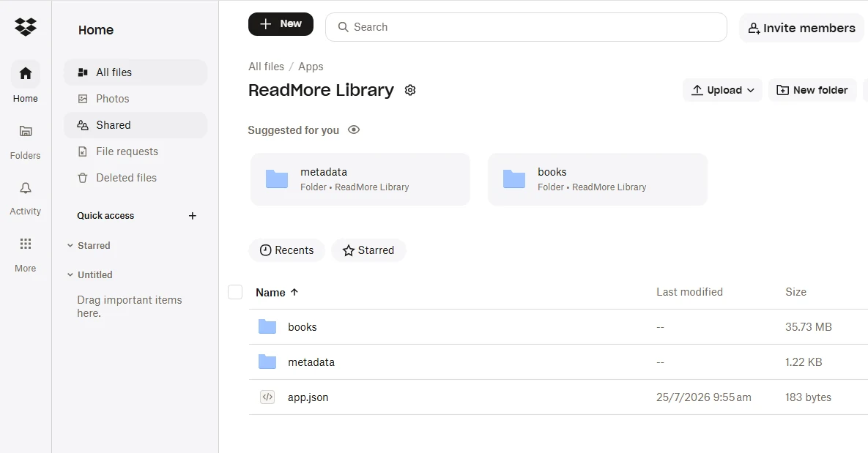The height and width of the screenshot is (453, 868).
Task: Open metadata folder name in list
Action: [x=311, y=362]
